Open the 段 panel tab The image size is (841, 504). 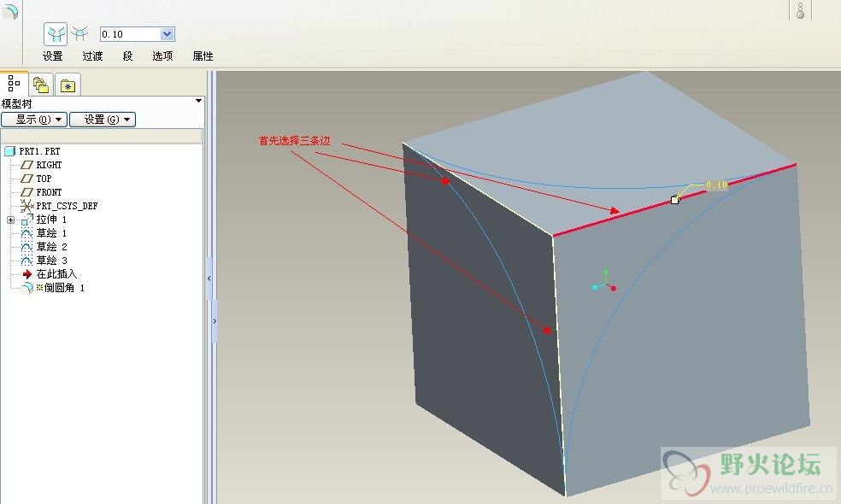pyautogui.click(x=127, y=56)
